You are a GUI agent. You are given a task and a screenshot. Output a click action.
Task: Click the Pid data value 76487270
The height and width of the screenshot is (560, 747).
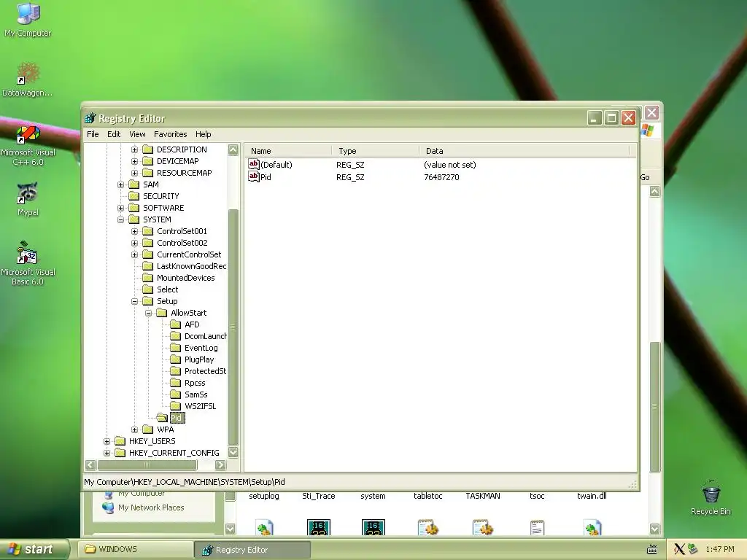441,177
